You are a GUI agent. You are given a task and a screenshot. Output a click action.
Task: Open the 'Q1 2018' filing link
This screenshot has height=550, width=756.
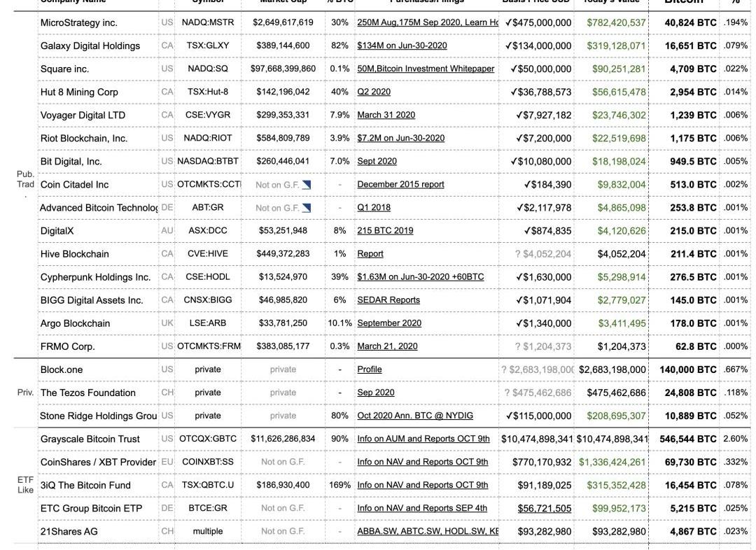tap(374, 208)
